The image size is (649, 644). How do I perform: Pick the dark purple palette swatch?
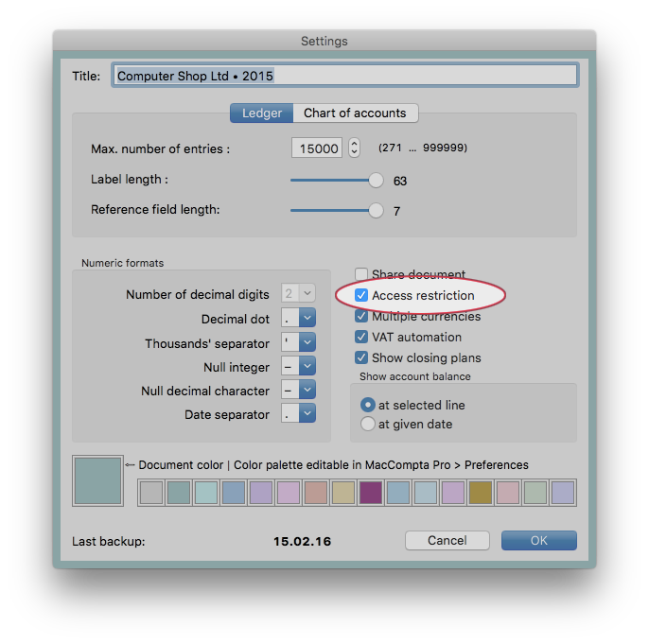[x=371, y=493]
